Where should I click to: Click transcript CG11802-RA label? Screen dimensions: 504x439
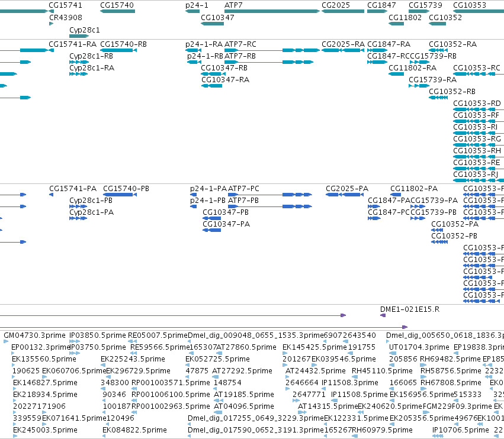(x=413, y=68)
